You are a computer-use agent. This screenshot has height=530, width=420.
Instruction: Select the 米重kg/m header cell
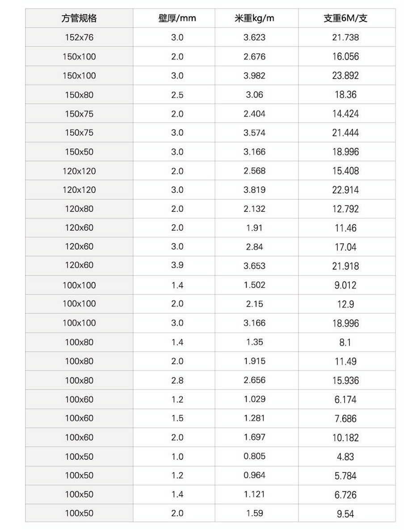tap(254, 18)
